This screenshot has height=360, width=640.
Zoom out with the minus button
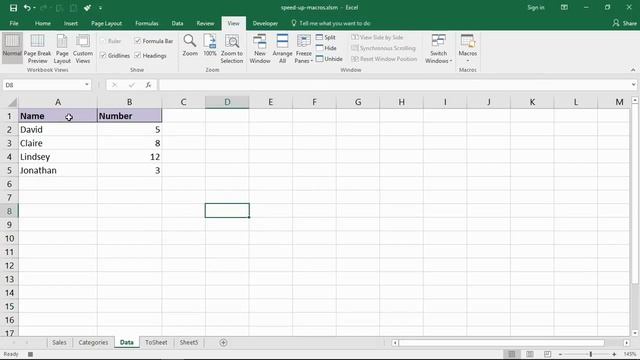(x=561, y=354)
